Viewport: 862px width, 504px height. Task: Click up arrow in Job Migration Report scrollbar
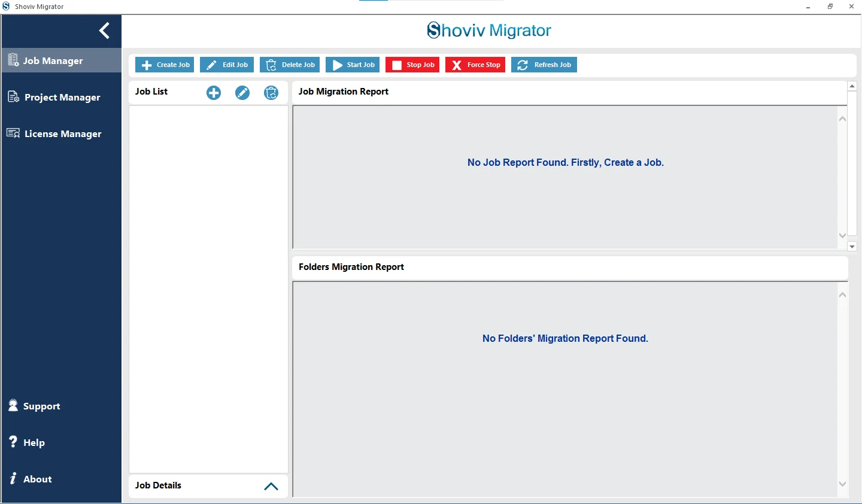click(x=842, y=119)
